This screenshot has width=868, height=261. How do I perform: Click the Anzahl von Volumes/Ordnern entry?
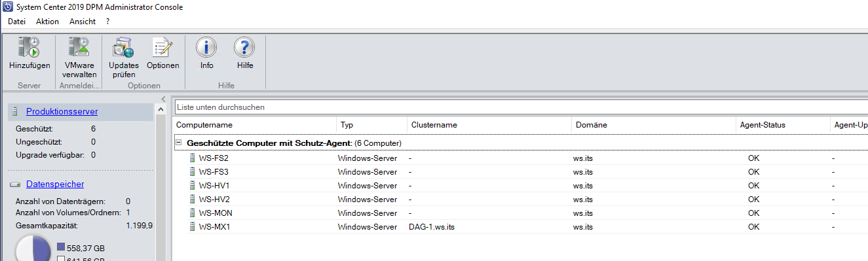coord(73,213)
